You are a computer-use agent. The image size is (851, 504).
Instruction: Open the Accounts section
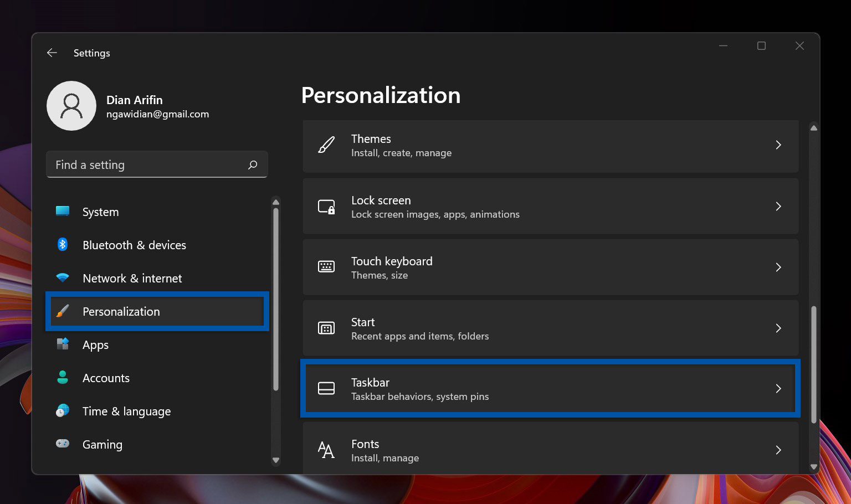tap(106, 378)
